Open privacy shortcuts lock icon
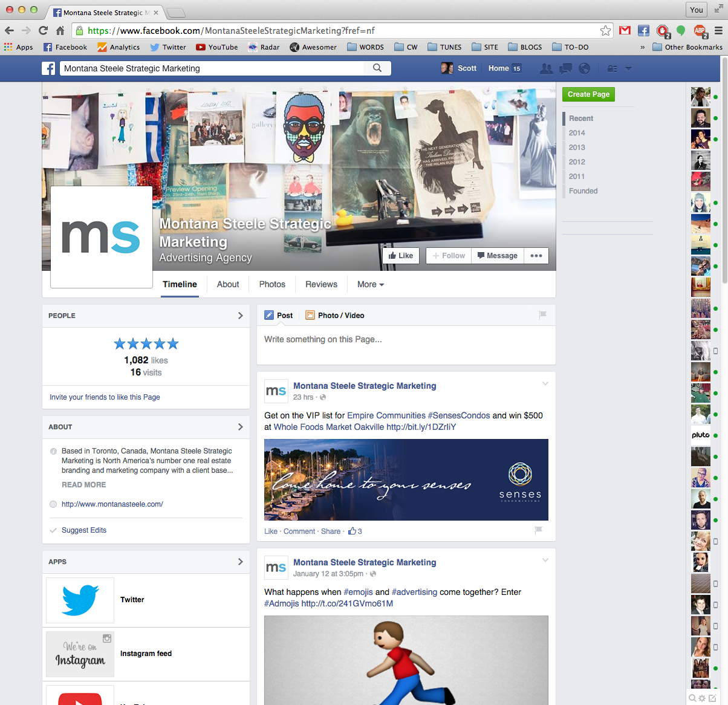The height and width of the screenshot is (705, 728). [x=612, y=68]
